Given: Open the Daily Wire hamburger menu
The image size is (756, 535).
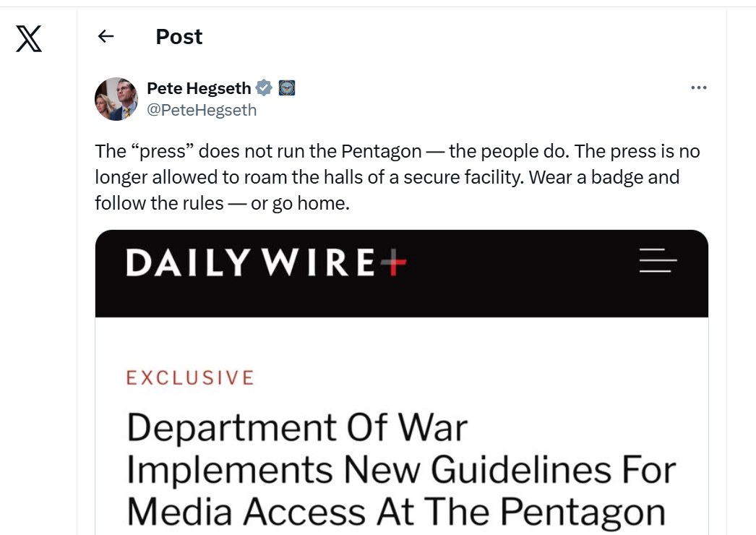Looking at the screenshot, I should click(658, 260).
